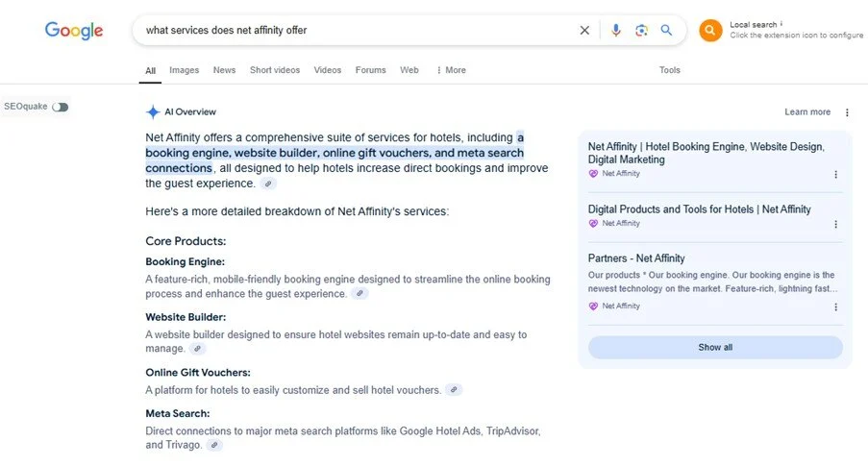Open the Tools search options

point(669,70)
